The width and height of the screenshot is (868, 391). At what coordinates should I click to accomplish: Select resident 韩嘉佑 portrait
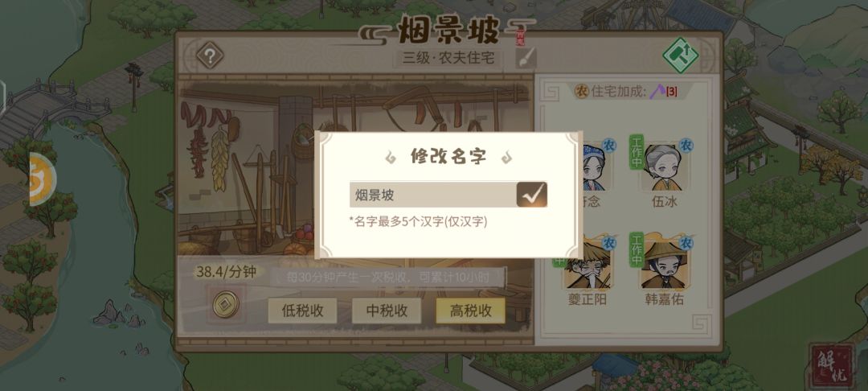pyautogui.click(x=662, y=265)
